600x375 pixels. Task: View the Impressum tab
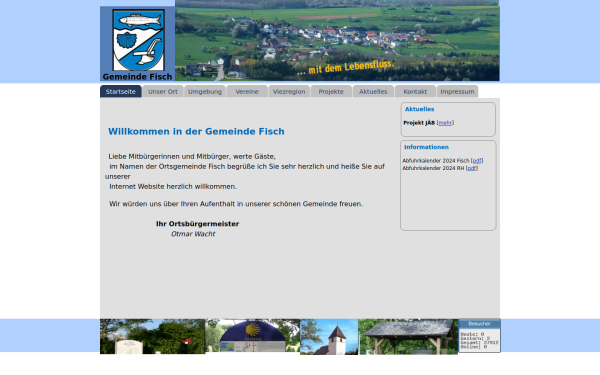(x=458, y=91)
